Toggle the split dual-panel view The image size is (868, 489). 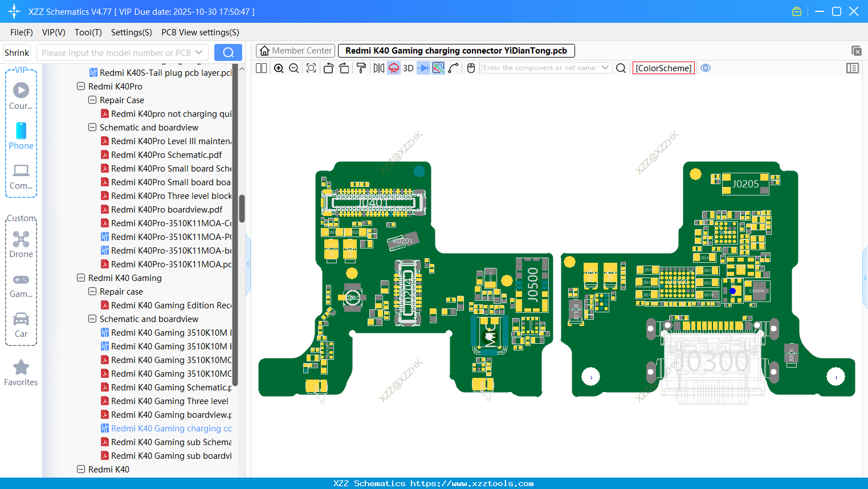262,68
